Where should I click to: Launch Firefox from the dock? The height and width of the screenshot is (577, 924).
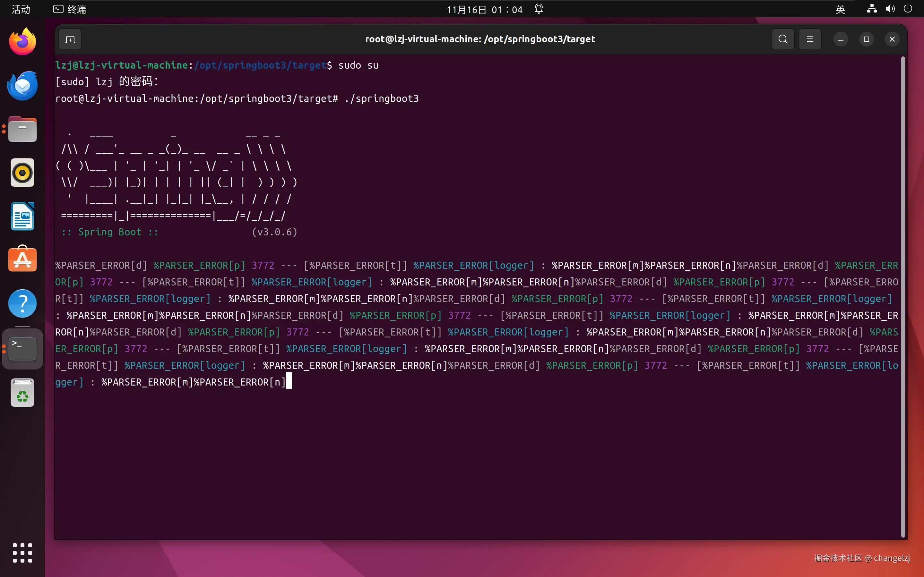(22, 42)
